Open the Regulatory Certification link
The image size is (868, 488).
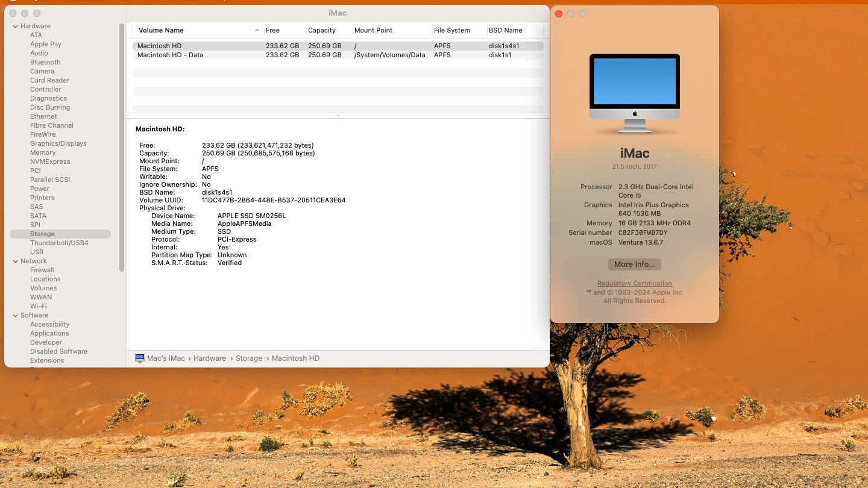tap(634, 283)
